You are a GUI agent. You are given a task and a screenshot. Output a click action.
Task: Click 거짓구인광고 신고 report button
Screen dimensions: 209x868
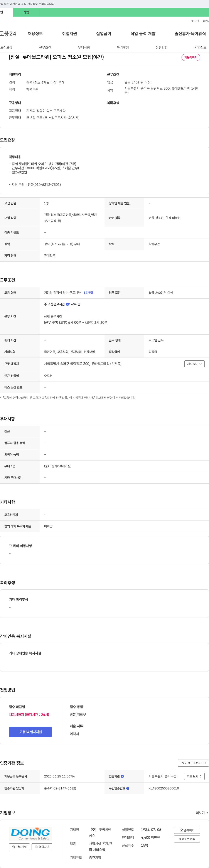[193, 763]
